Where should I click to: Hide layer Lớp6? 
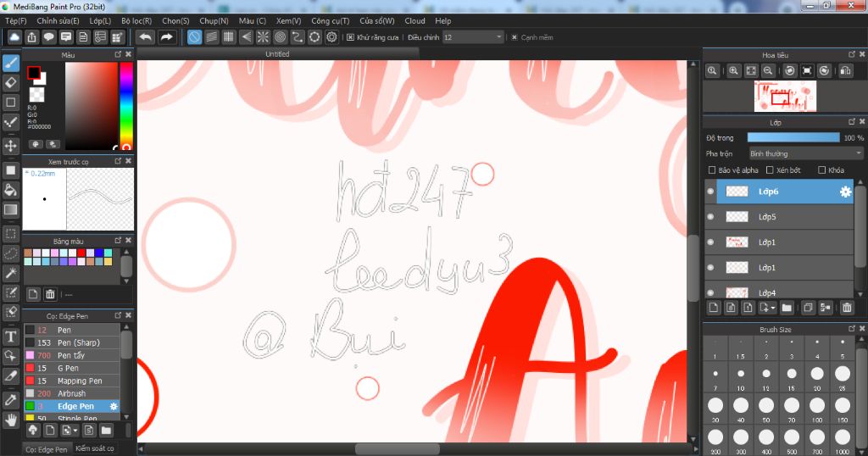(x=711, y=192)
